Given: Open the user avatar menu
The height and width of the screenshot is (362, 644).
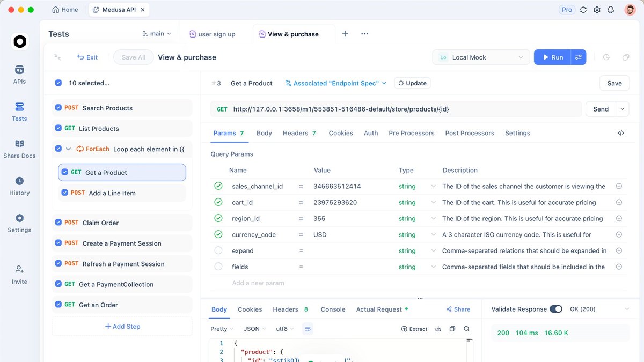Looking at the screenshot, I should pos(630,10).
